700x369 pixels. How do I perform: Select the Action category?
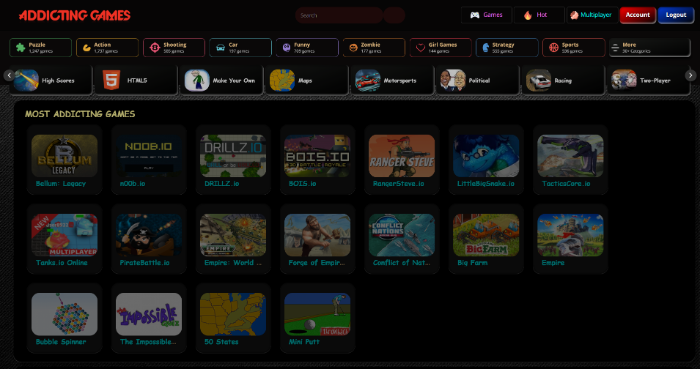[x=107, y=48]
